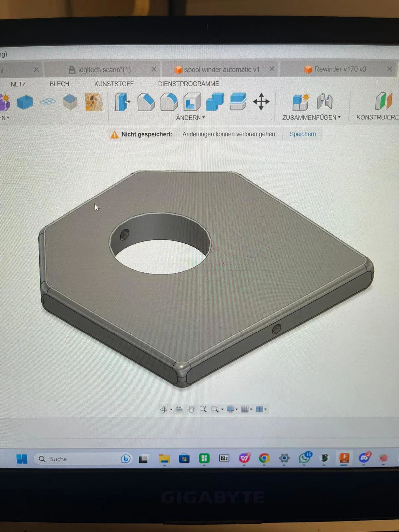Switch to the BLECH ribbon tab

click(59, 84)
